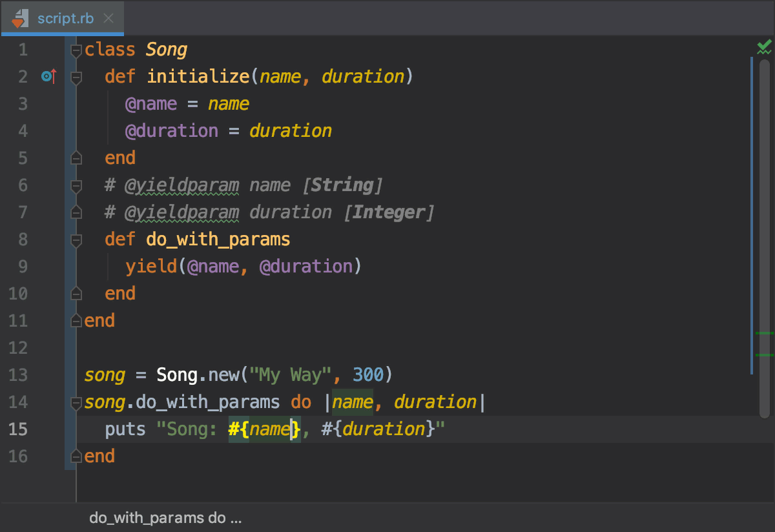The image size is (775, 532).
Task: Collapse the do_with_params method definition
Action: coord(76,239)
